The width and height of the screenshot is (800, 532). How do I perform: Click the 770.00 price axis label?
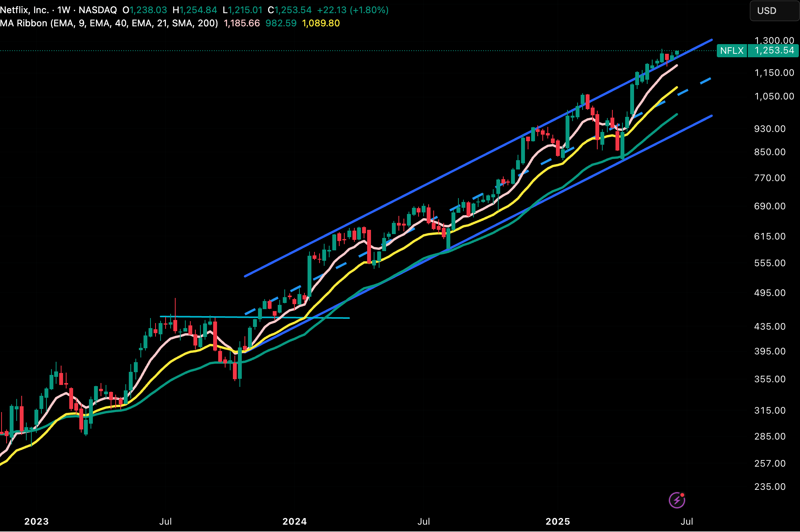[x=770, y=178]
